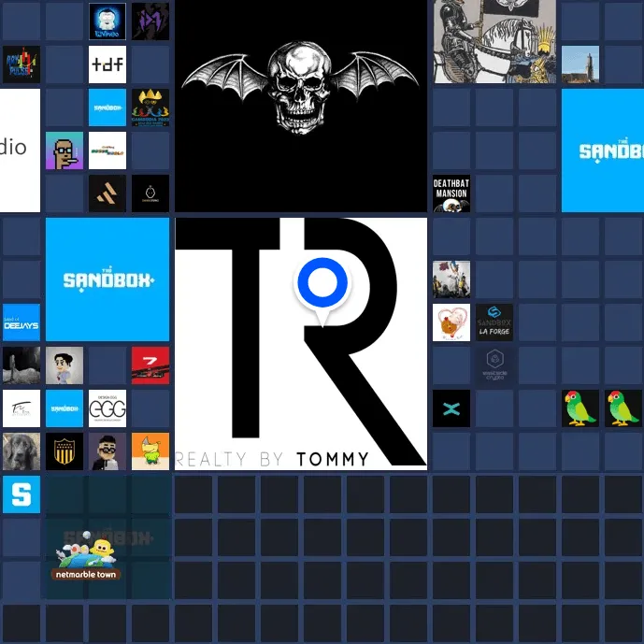This screenshot has width=644, height=644.
Task: Open the netmarble town estate
Action: coord(107,537)
